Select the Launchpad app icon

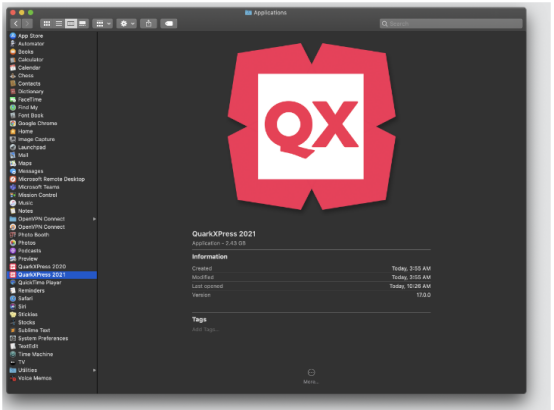click(x=13, y=147)
